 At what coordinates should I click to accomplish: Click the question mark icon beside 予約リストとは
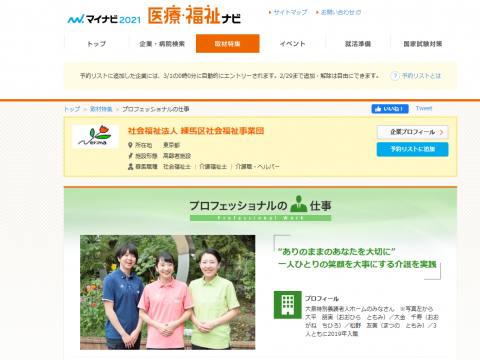tap(395, 76)
